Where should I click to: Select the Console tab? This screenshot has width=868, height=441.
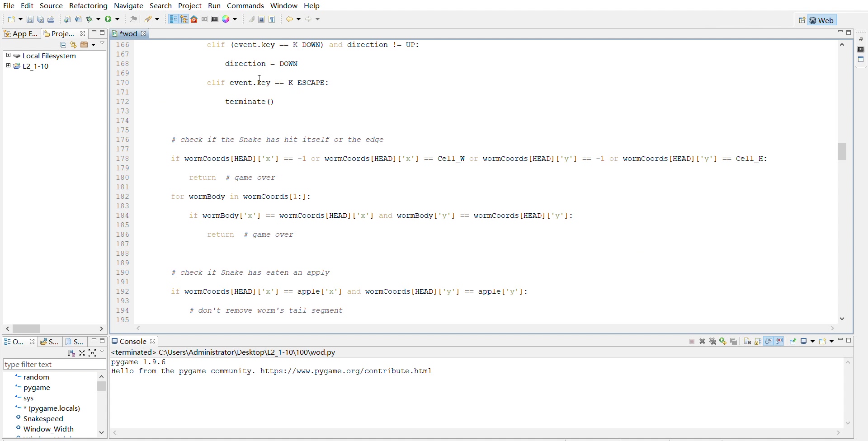(133, 342)
